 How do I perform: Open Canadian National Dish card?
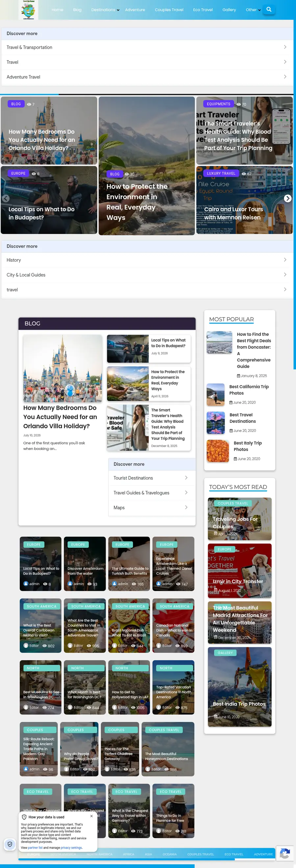(x=173, y=626)
